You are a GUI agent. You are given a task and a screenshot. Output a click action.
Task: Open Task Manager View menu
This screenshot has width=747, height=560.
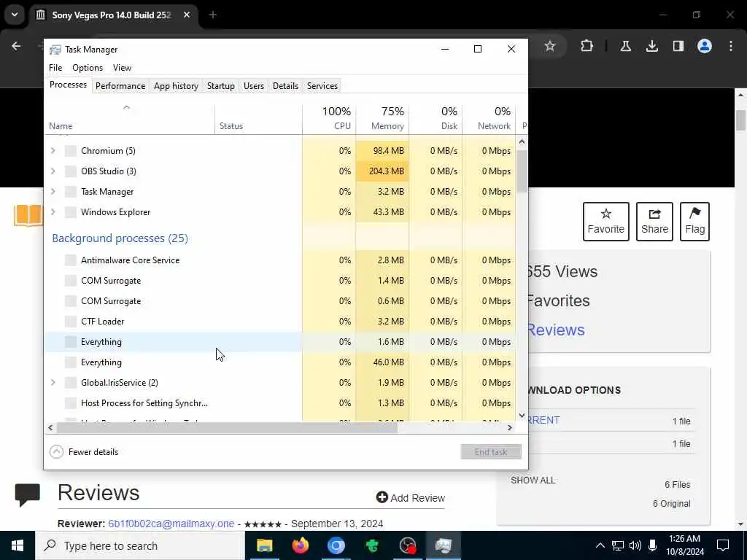click(122, 68)
